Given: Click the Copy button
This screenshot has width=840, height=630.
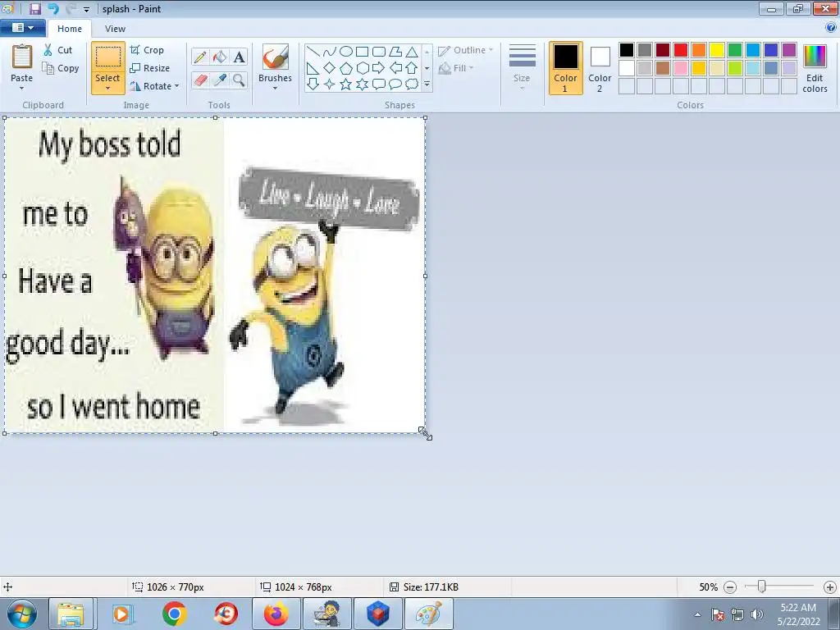Looking at the screenshot, I should (x=61, y=68).
